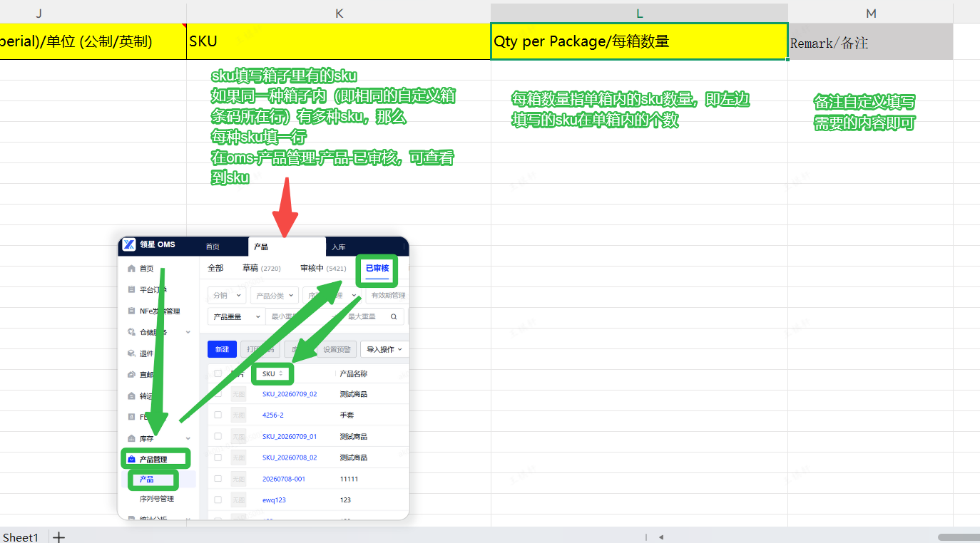
Task: Click the 退件 icon in the OMS sidebar
Action: click(x=131, y=353)
